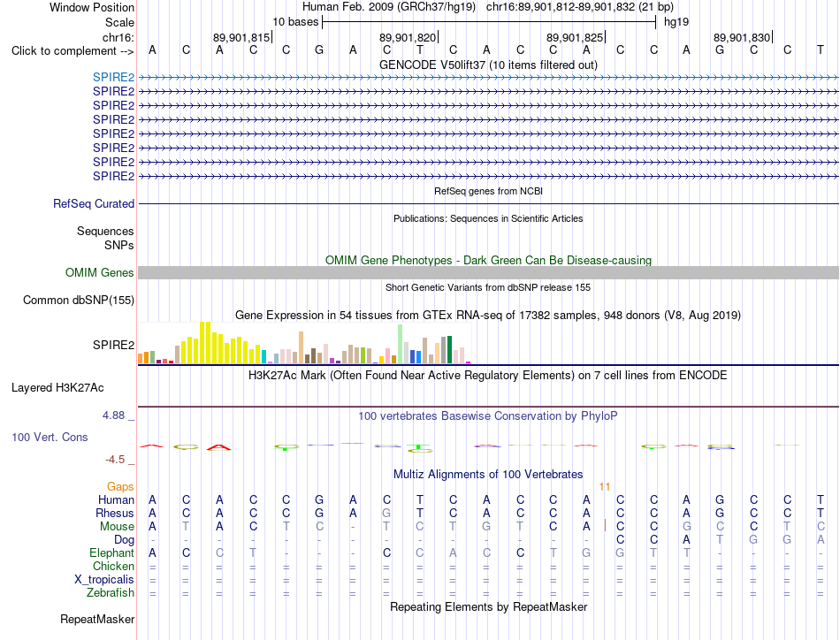Click the "Elephant" alignment row label
This screenshot has height=640, width=840.
click(112, 552)
